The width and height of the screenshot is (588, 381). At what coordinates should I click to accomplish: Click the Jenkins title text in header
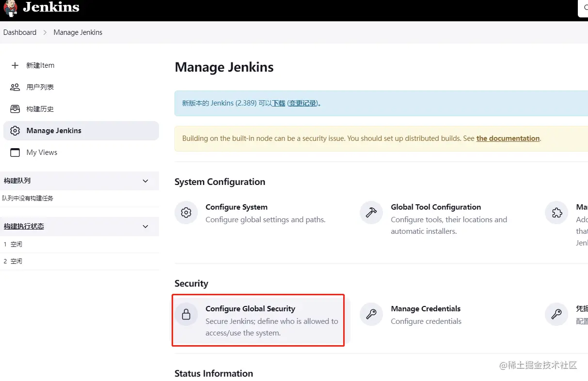(51, 7)
